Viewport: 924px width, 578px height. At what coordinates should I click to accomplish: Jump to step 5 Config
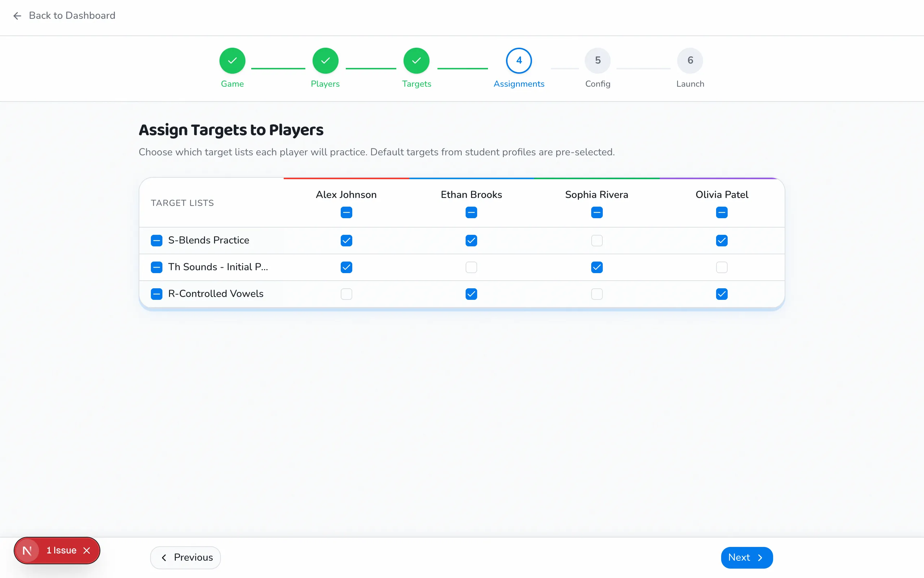[598, 60]
